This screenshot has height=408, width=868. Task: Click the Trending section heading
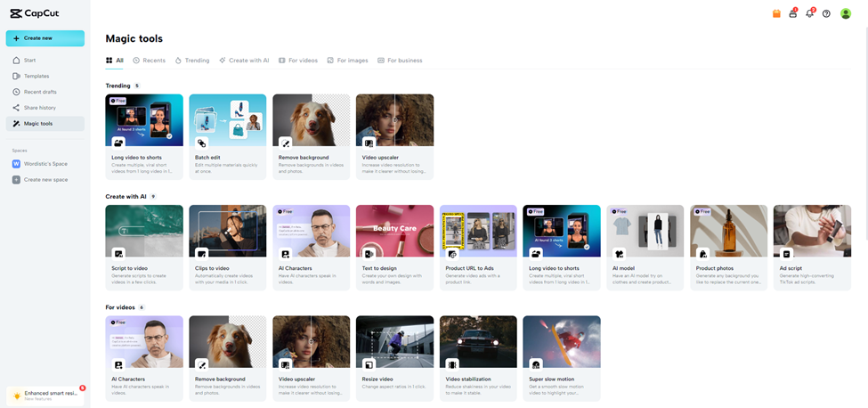click(118, 86)
